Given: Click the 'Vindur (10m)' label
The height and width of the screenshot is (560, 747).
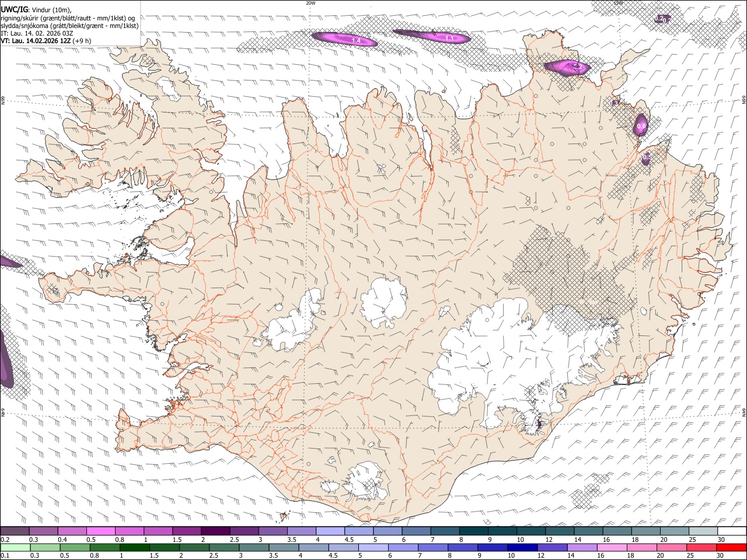Looking at the screenshot, I should (x=51, y=10).
